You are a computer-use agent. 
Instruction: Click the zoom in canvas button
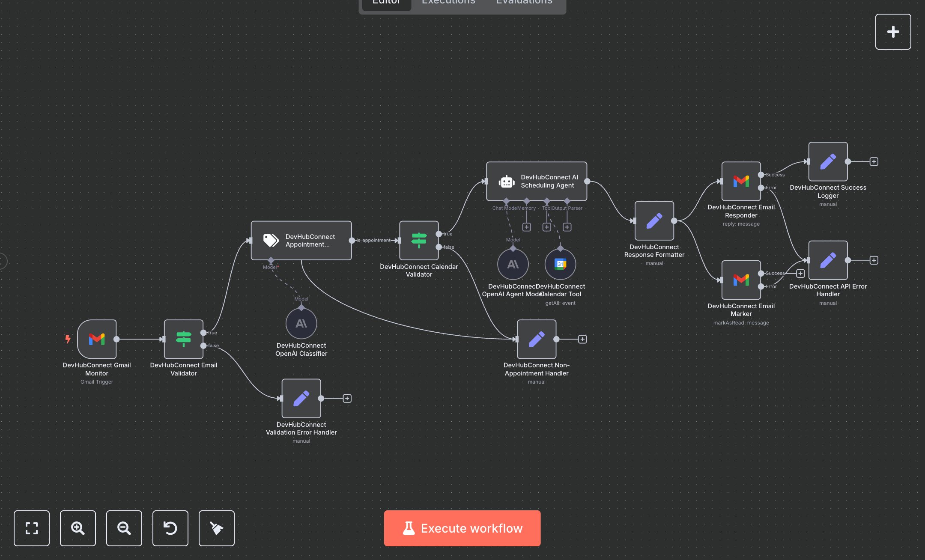[78, 528]
